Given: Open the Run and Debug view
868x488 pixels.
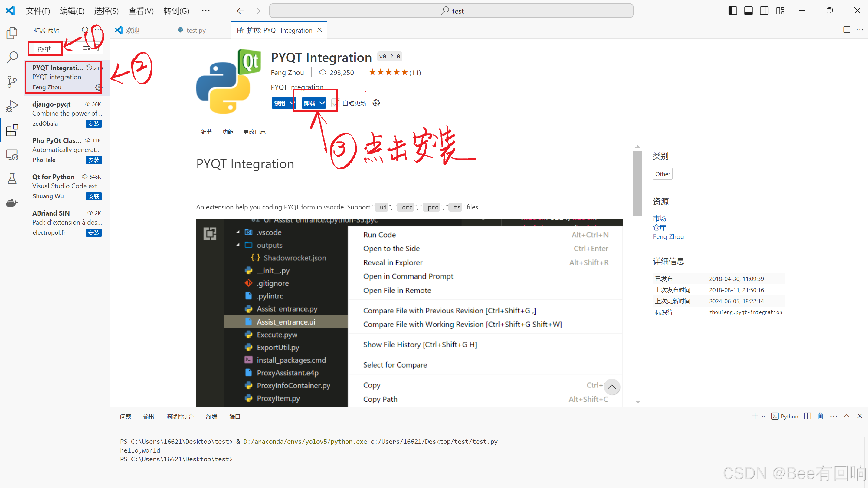Looking at the screenshot, I should tap(12, 106).
